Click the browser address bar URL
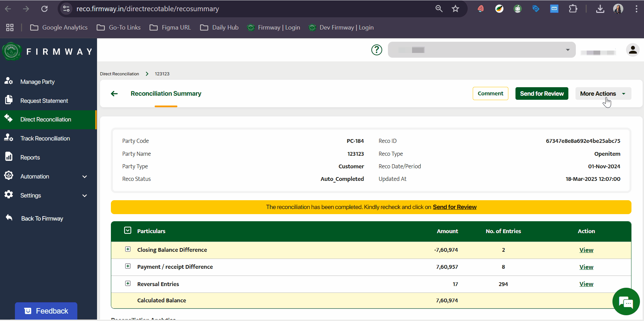The width and height of the screenshot is (644, 321). click(148, 9)
